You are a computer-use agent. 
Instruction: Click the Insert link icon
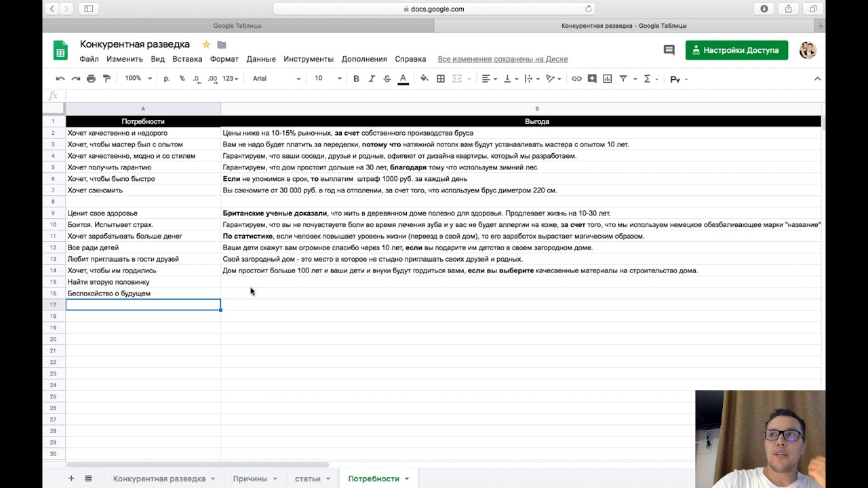[x=576, y=79]
